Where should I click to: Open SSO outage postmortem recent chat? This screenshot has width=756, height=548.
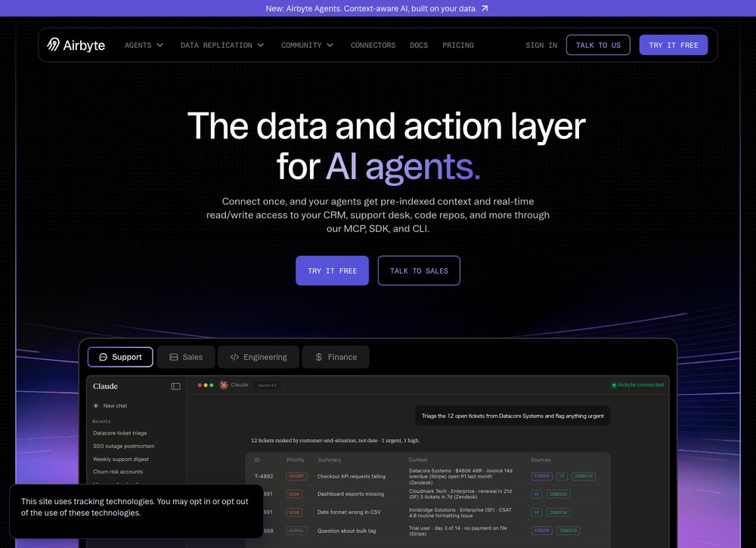[123, 446]
